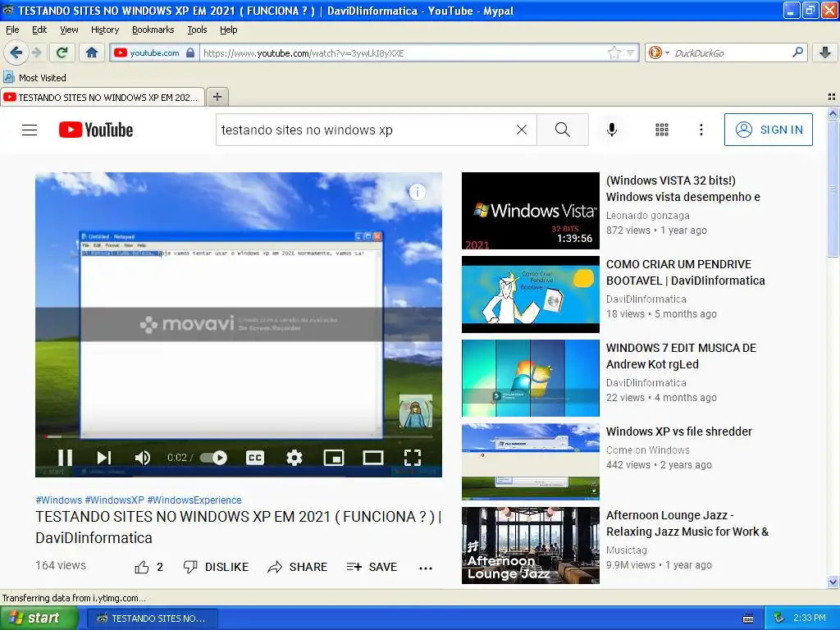The image size is (840, 630).
Task: List all tabs with the grid icon
Action: 832,97
